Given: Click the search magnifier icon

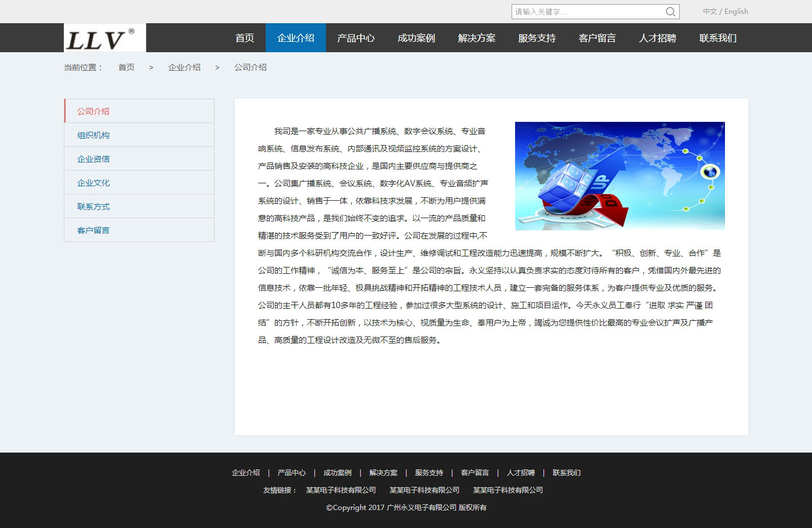Looking at the screenshot, I should [670, 12].
